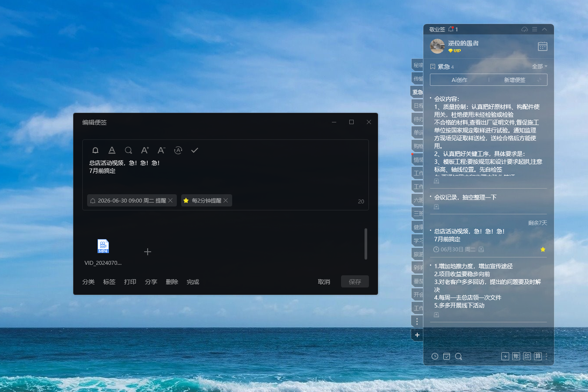Click the 新增便签 button
Screen dimensions: 588x392
pos(514,80)
